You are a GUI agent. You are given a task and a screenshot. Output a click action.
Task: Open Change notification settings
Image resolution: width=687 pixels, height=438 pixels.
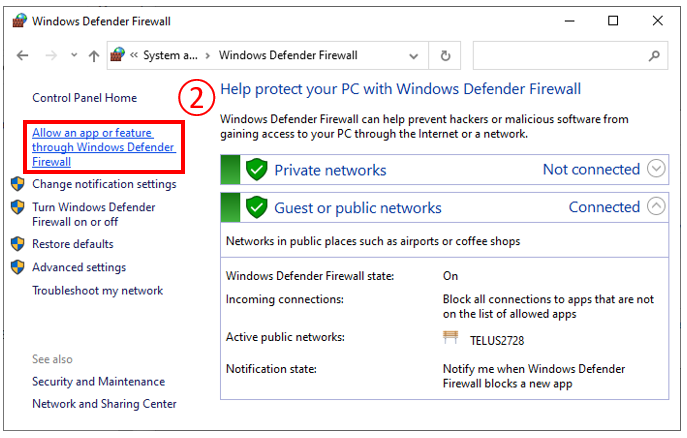(104, 184)
